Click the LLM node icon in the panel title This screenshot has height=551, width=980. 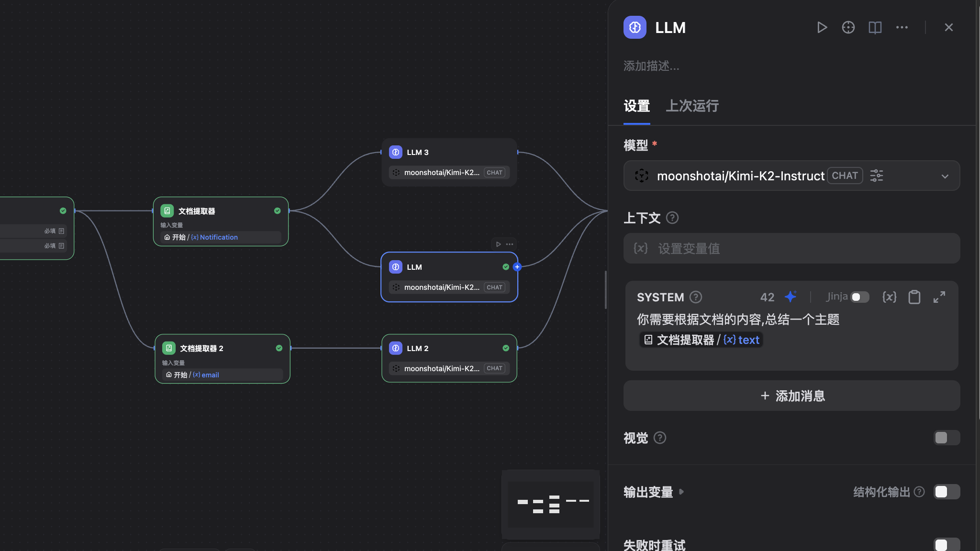coord(635,27)
